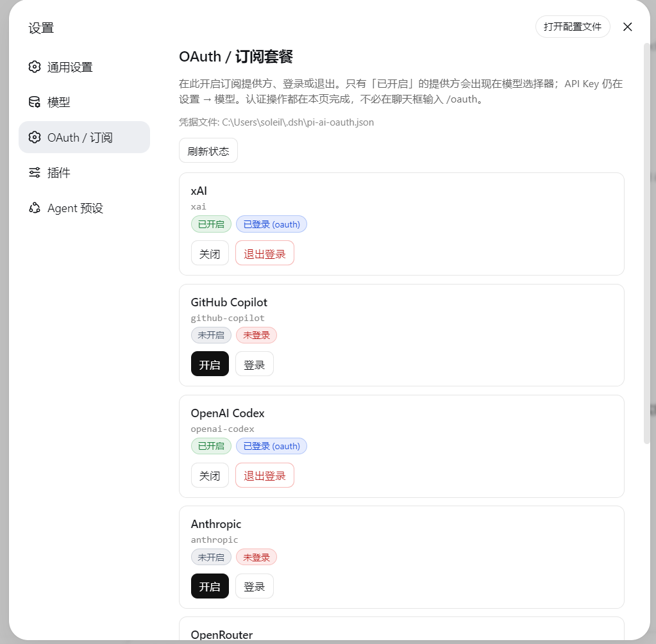This screenshot has height=644, width=656.
Task: Click 已登录 (oauth) badge under xAI
Action: (x=271, y=224)
